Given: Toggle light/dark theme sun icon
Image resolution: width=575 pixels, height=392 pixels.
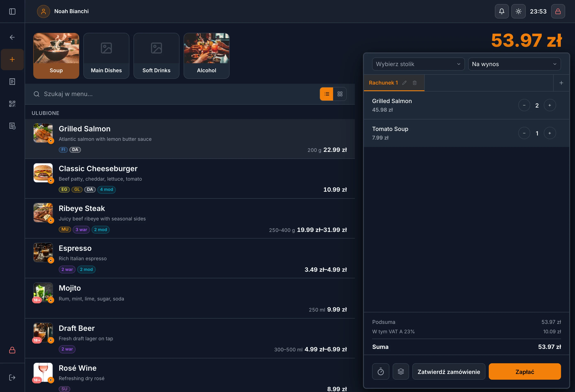Looking at the screenshot, I should coord(518,11).
